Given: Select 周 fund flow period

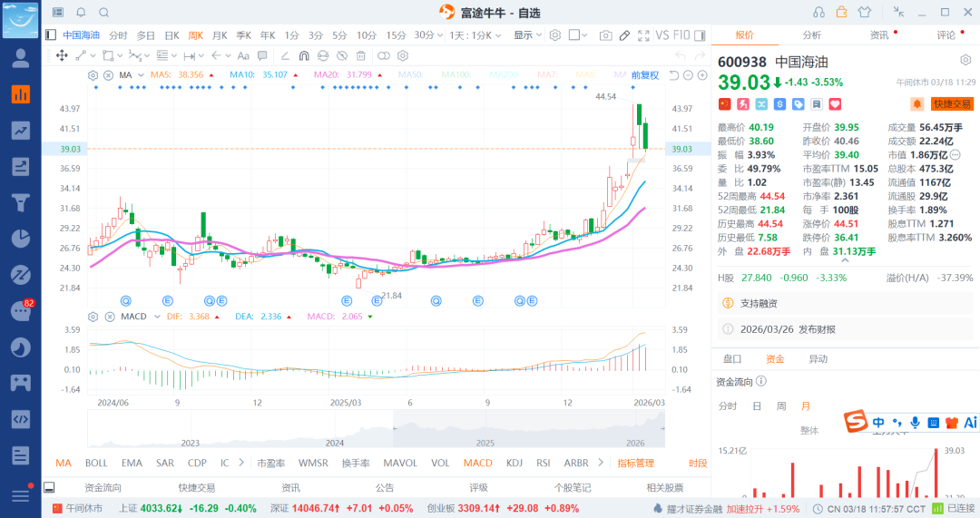Looking at the screenshot, I should pos(781,406).
